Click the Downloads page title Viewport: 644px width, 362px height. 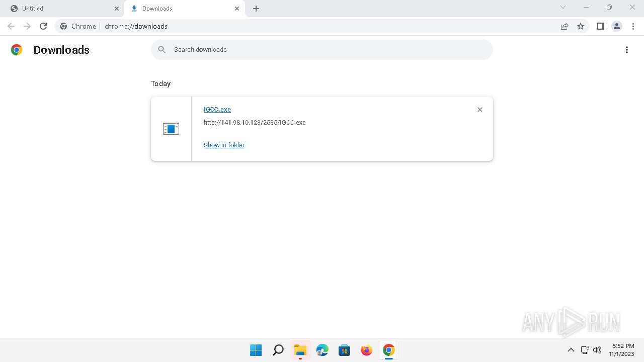61,50
